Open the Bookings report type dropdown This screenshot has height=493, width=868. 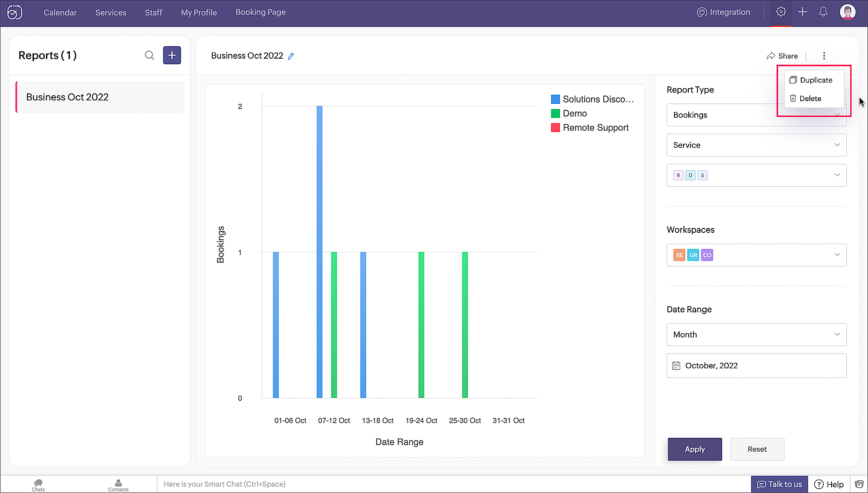[756, 115]
